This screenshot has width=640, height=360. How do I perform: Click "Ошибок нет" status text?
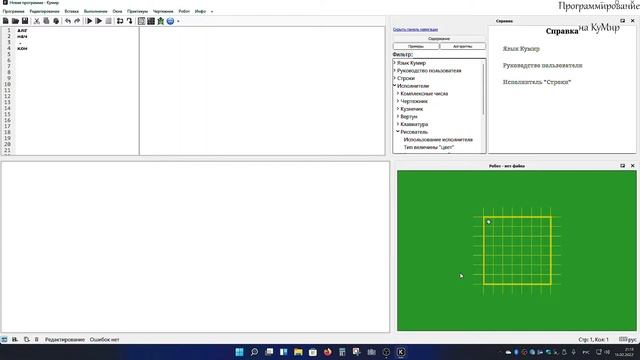coord(104,340)
